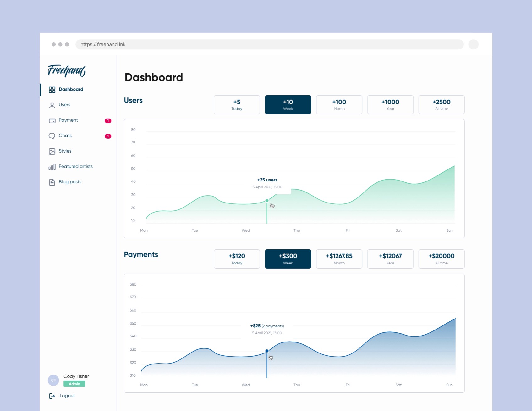532x411 pixels.
Task: Click the Logout arrow icon
Action: point(52,396)
